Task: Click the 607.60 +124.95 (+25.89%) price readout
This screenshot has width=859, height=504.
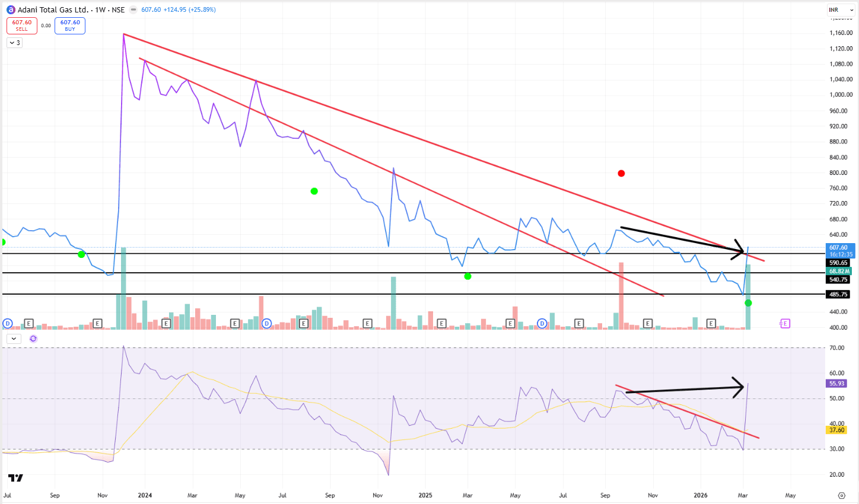Action: coord(179,10)
